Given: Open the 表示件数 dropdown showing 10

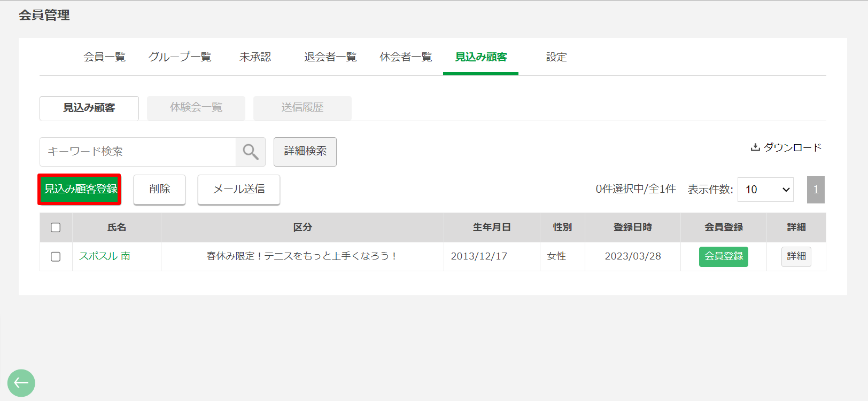Looking at the screenshot, I should pyautogui.click(x=765, y=190).
